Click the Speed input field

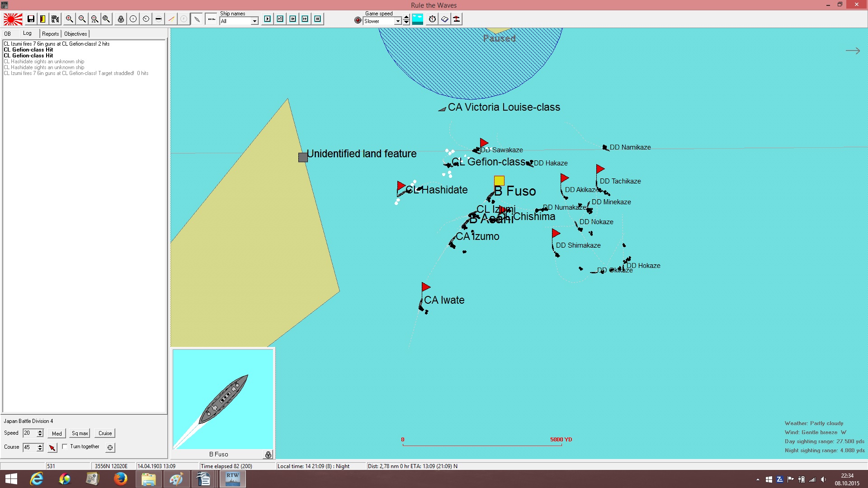coord(30,433)
